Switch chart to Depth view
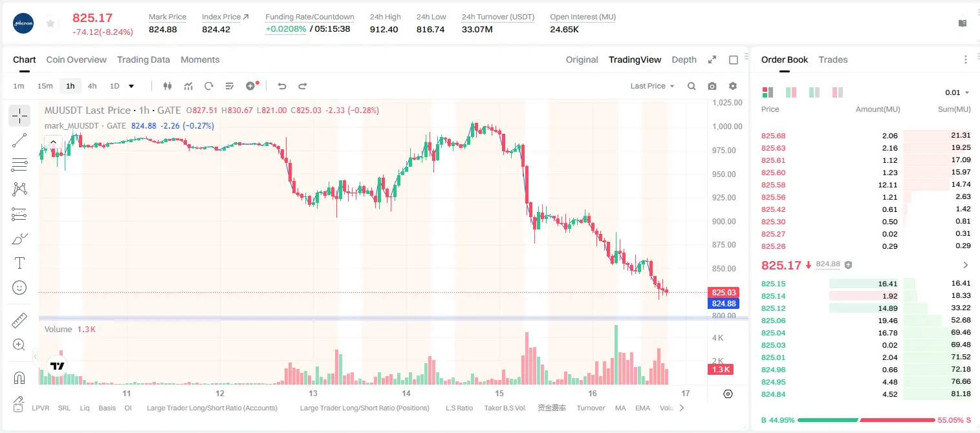 (684, 59)
